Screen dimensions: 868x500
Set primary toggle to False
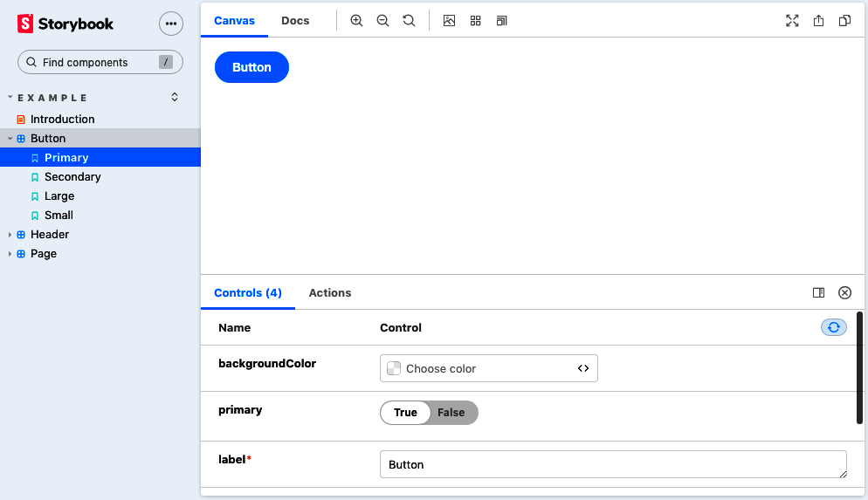click(x=451, y=413)
